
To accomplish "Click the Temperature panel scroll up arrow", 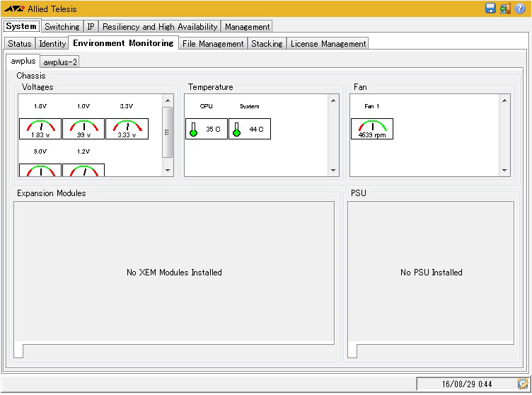I will point(333,100).
